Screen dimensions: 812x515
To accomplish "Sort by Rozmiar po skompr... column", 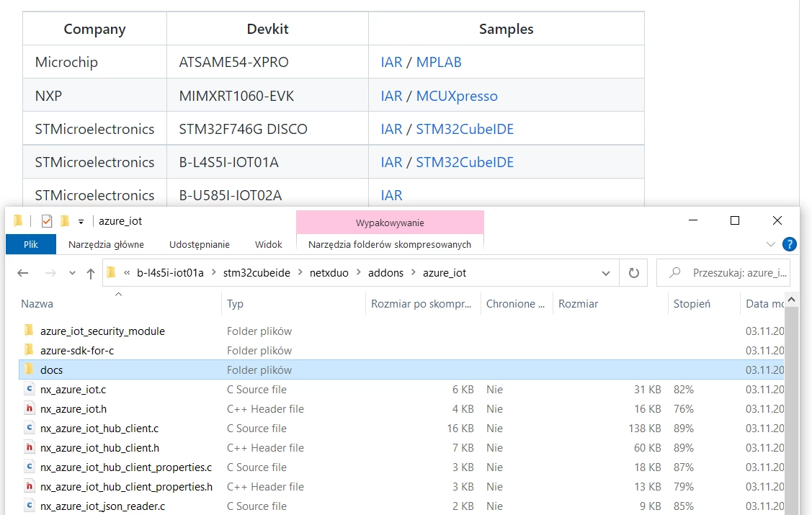I will [422, 304].
